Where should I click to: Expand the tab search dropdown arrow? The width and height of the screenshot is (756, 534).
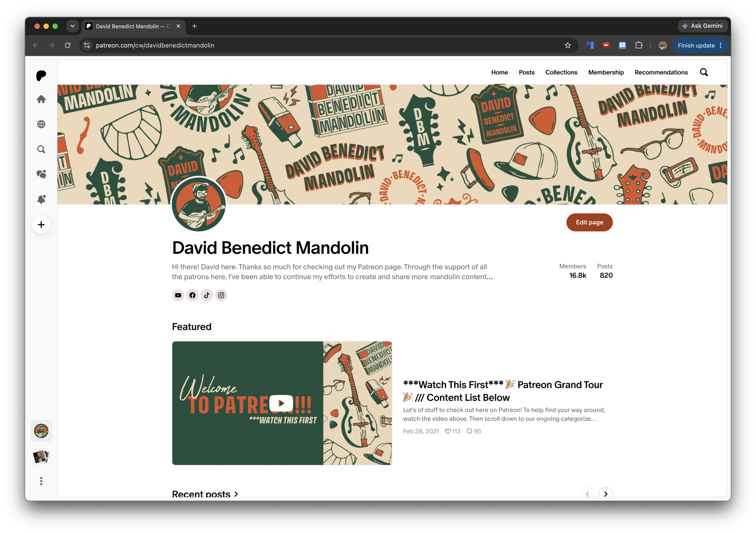click(73, 26)
